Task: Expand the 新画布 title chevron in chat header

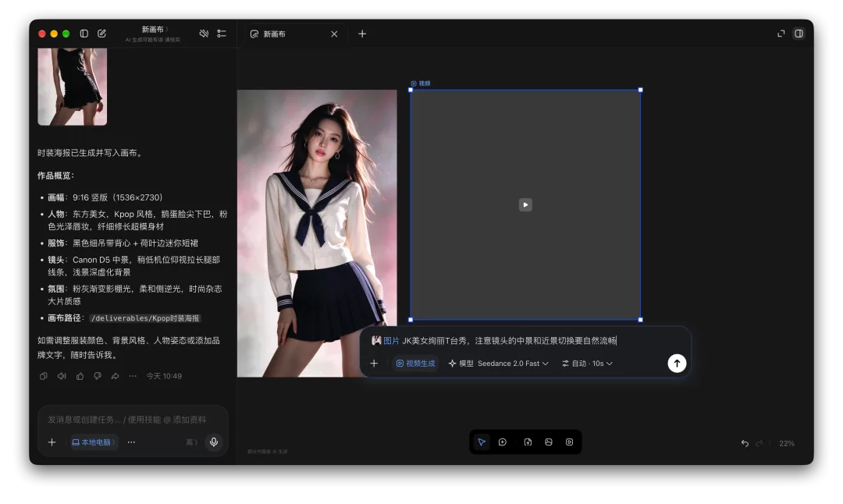Action: pos(167,30)
